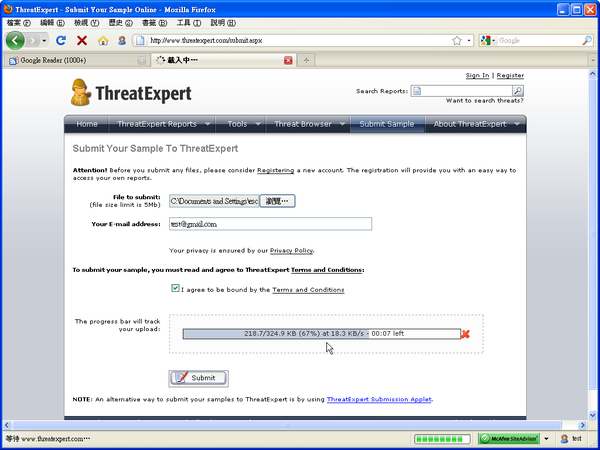The image size is (600, 450).
Task: Open the 檢視 (View) menu
Action: (x=86, y=23)
